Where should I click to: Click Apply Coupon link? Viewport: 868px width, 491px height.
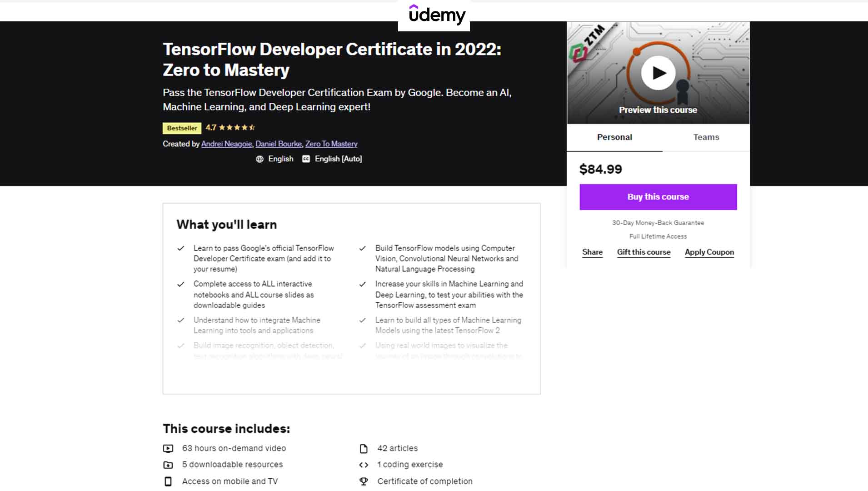(x=709, y=252)
